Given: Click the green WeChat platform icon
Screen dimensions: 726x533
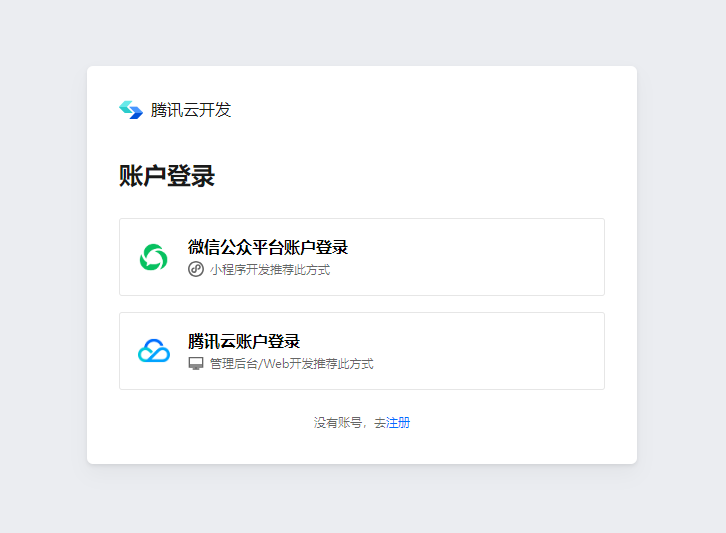Looking at the screenshot, I should click(154, 257).
